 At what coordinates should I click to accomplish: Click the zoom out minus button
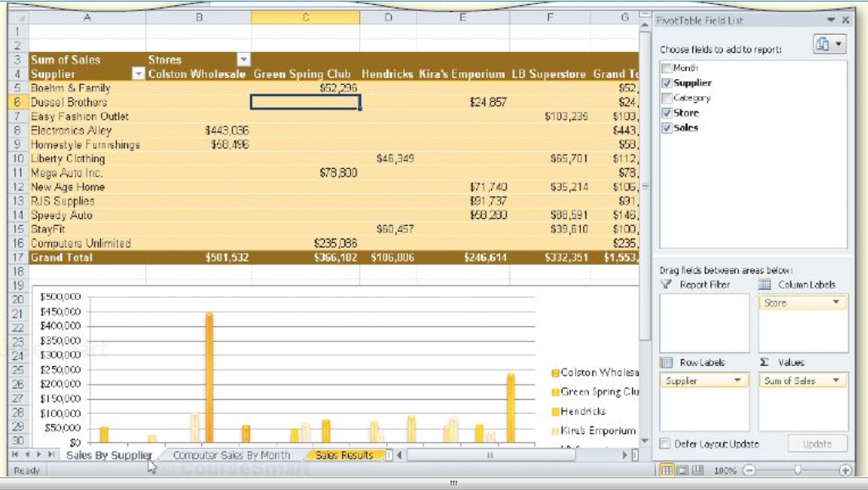749,470
